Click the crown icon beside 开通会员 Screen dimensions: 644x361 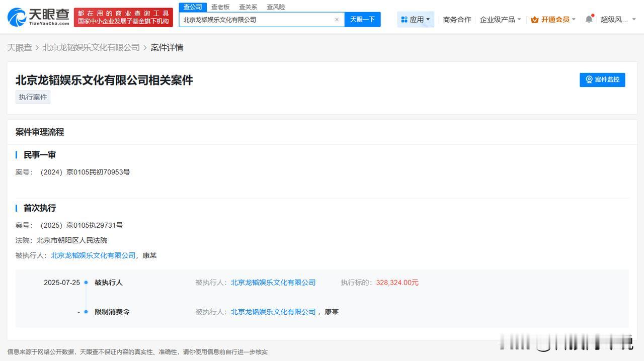point(535,20)
